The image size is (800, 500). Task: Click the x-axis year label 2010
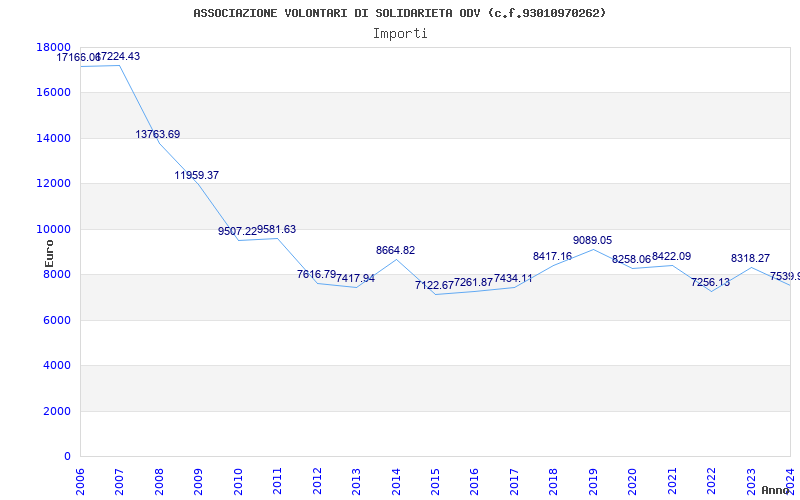(238, 481)
